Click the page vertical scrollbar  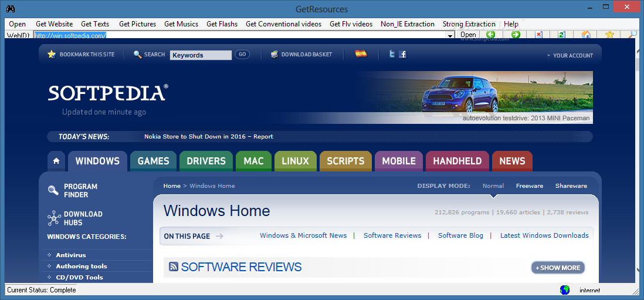click(x=639, y=160)
